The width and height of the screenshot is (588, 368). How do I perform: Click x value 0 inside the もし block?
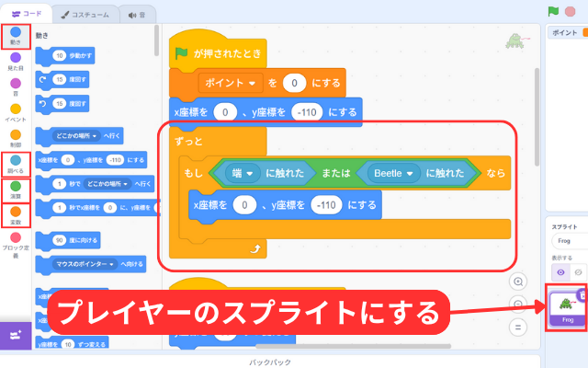[244, 205]
